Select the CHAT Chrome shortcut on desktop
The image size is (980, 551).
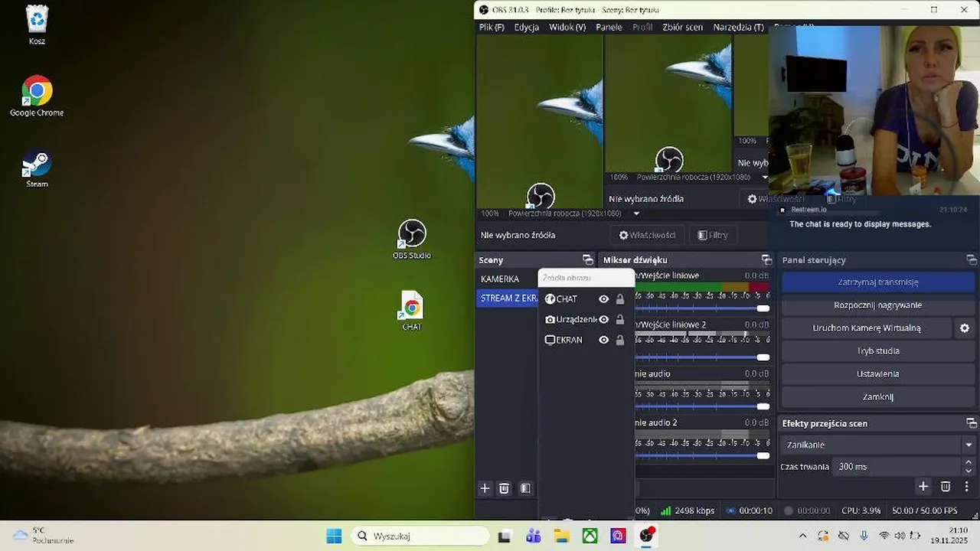[x=412, y=311]
